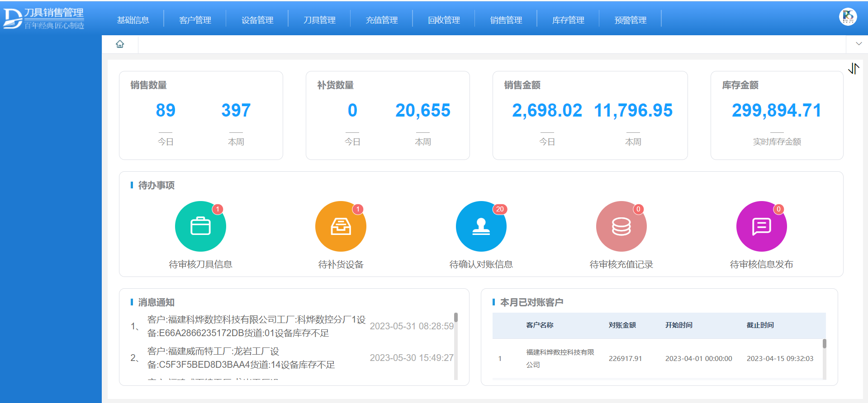Open the teal briefcase pending tool review icon

click(x=200, y=226)
